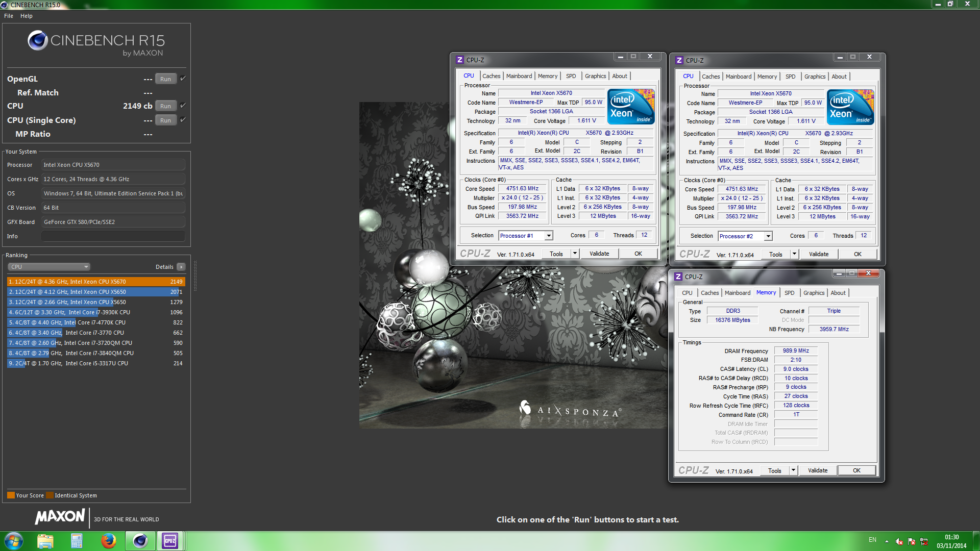Open the Action Center flag tray icon
Screen dimensions: 980x551
(912, 541)
